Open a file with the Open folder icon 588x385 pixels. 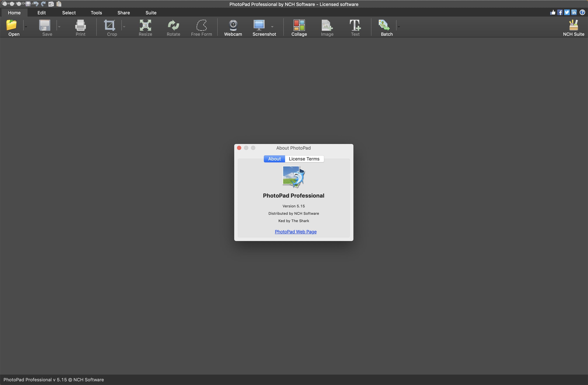(x=12, y=25)
